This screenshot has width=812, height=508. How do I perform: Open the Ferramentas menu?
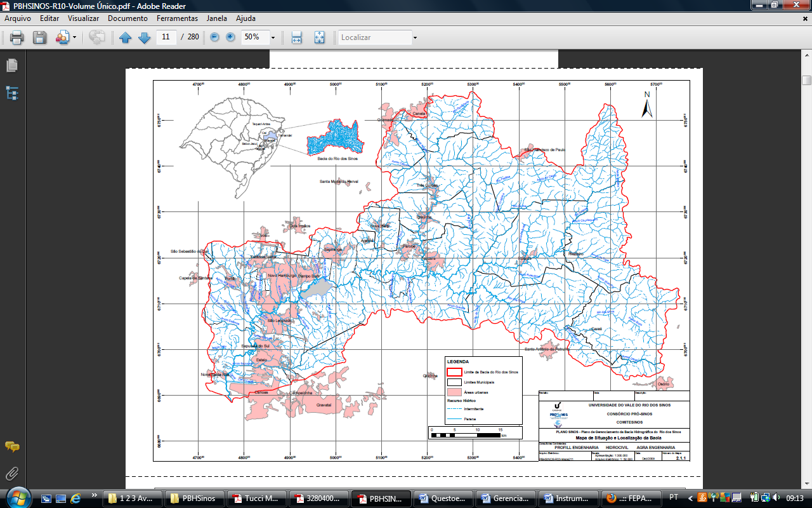(x=178, y=18)
